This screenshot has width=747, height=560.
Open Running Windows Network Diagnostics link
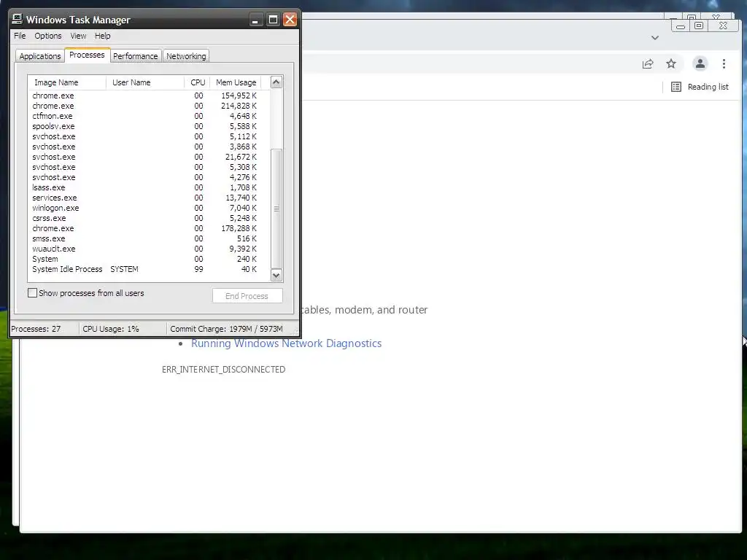click(286, 343)
